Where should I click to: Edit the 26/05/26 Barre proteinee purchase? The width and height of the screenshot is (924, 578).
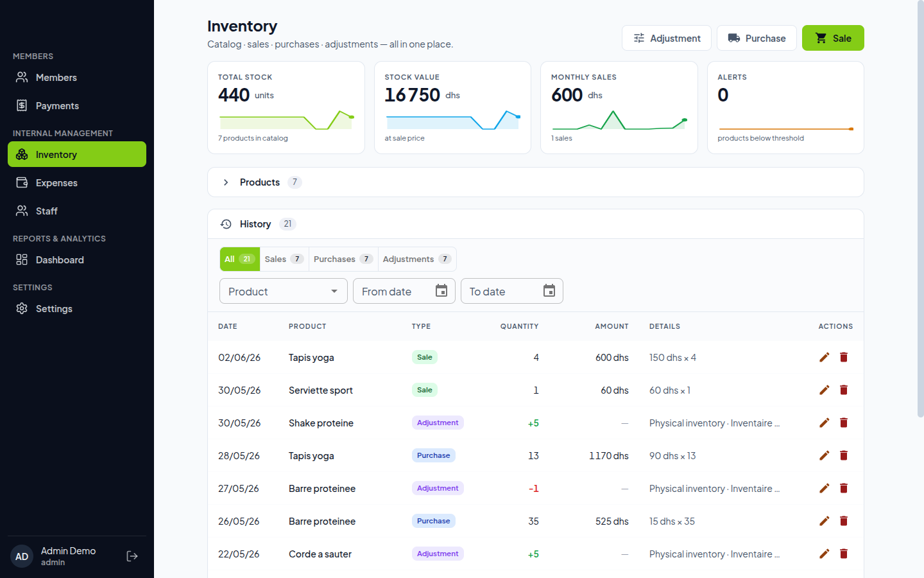[x=825, y=521]
